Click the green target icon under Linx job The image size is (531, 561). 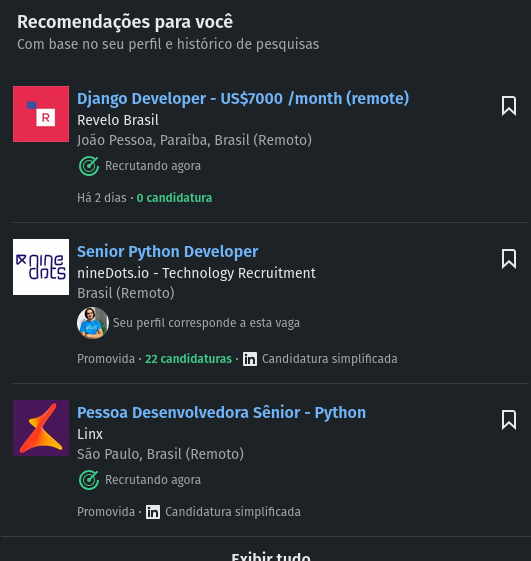(x=89, y=480)
